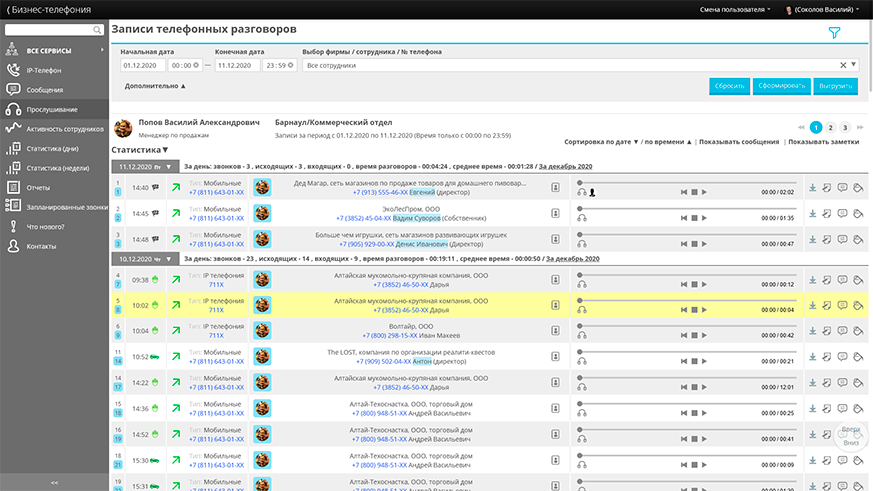Open Сообщения in the sidebar
The height and width of the screenshot is (491, 873).
[x=55, y=90]
